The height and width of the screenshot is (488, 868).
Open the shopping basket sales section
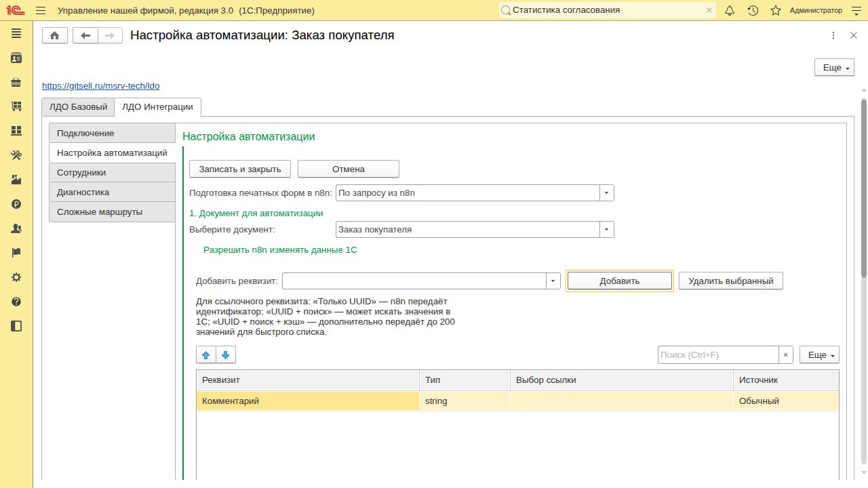pyautogui.click(x=16, y=83)
